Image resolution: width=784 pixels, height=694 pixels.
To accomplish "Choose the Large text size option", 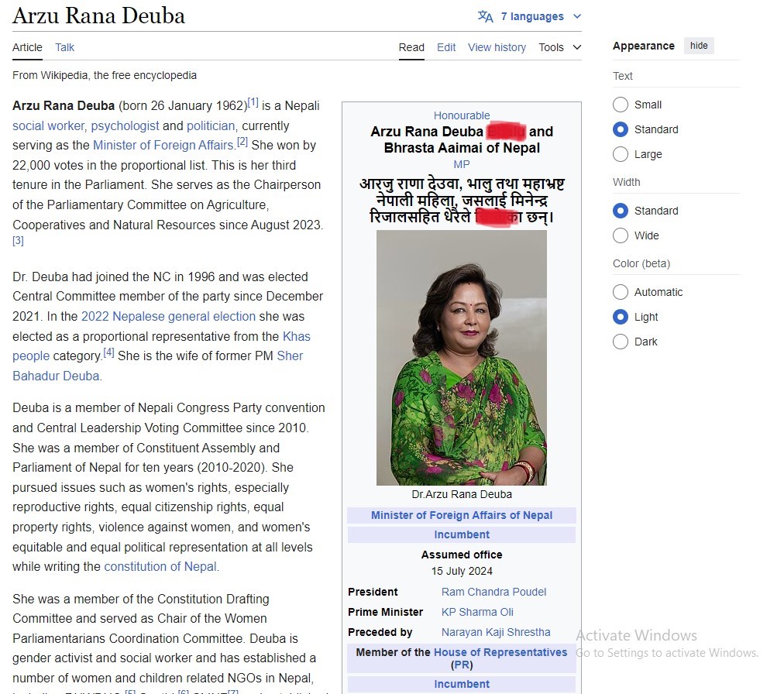I will tap(621, 154).
